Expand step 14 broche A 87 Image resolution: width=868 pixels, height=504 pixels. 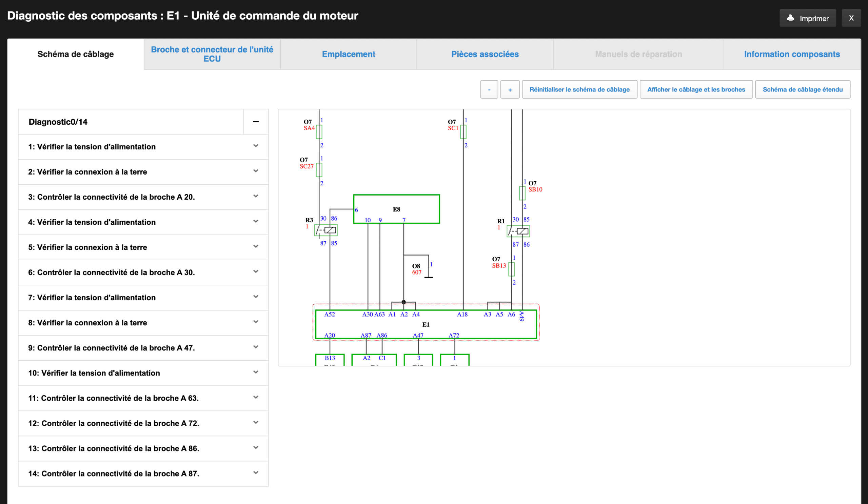coord(256,473)
